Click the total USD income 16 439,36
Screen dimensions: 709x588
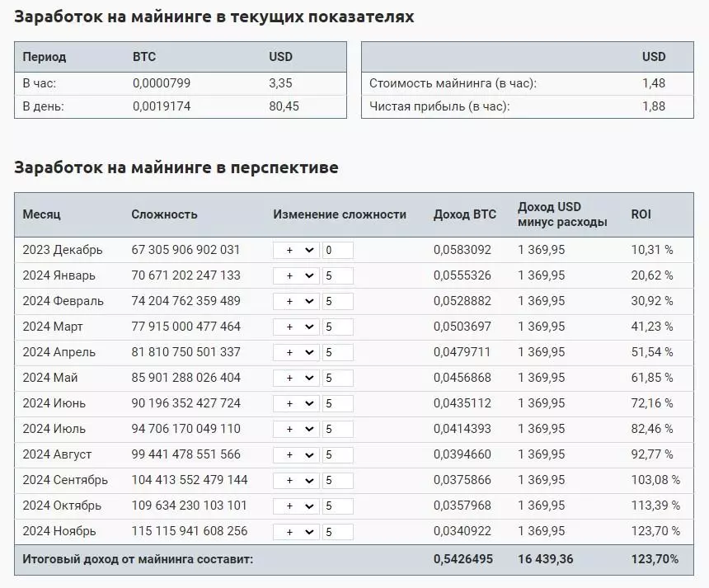coord(545,559)
